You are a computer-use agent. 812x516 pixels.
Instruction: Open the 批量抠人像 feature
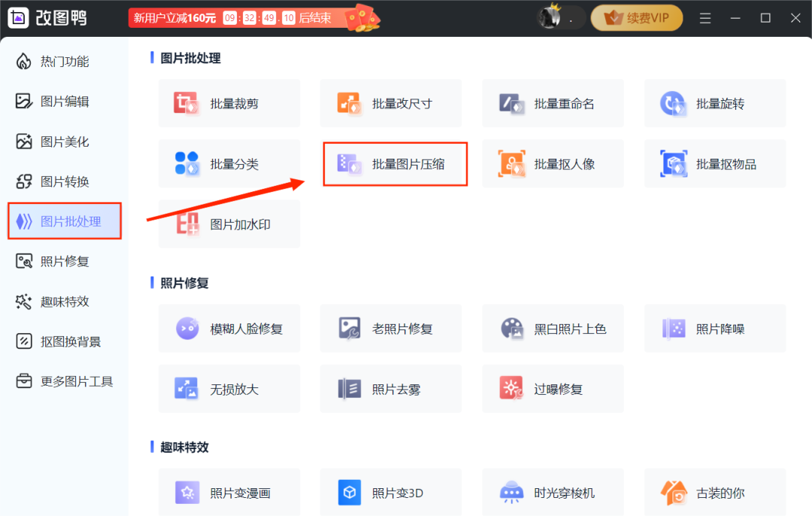point(553,163)
